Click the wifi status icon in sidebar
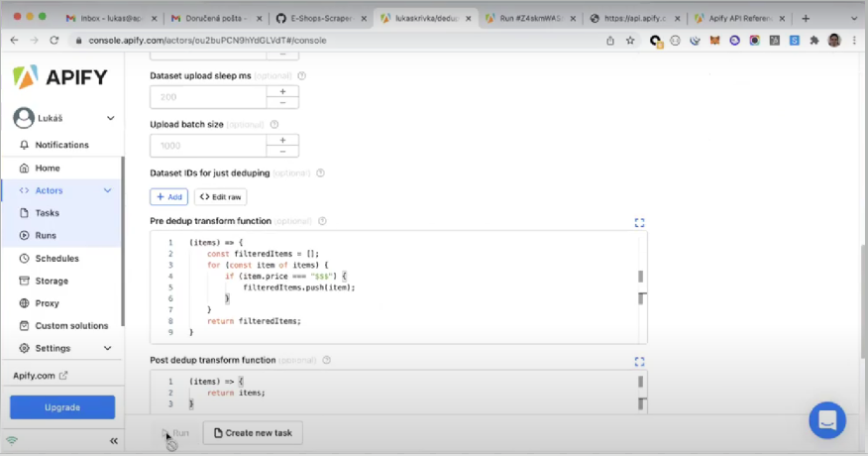 point(12,441)
